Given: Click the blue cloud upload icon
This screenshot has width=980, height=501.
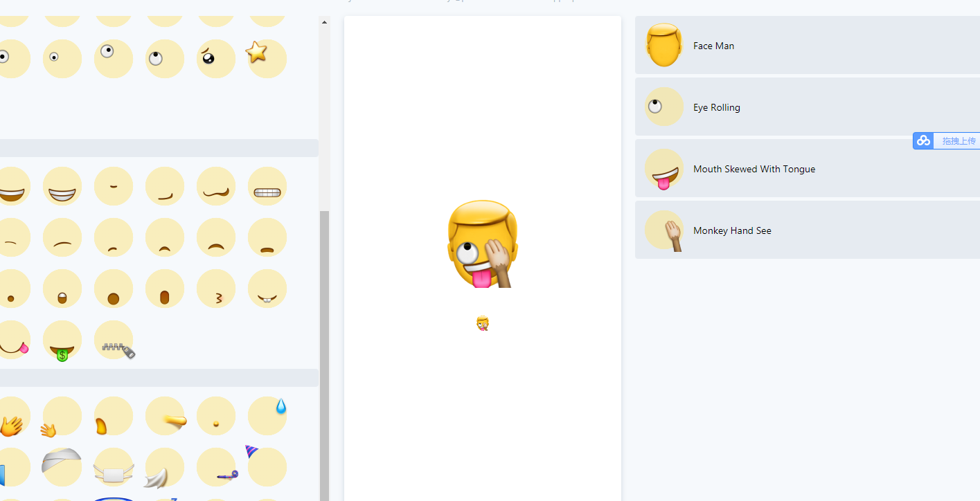Looking at the screenshot, I should [x=923, y=141].
